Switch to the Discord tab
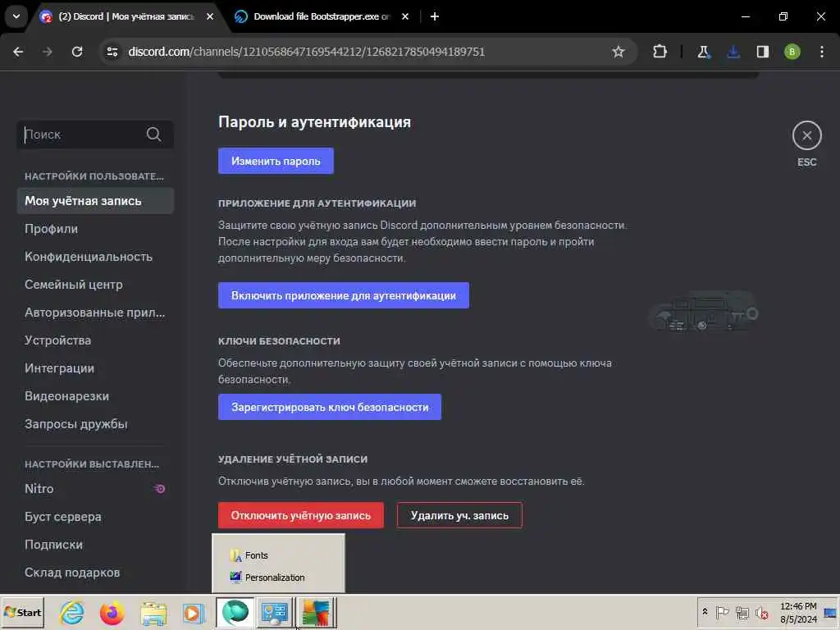 [x=126, y=16]
